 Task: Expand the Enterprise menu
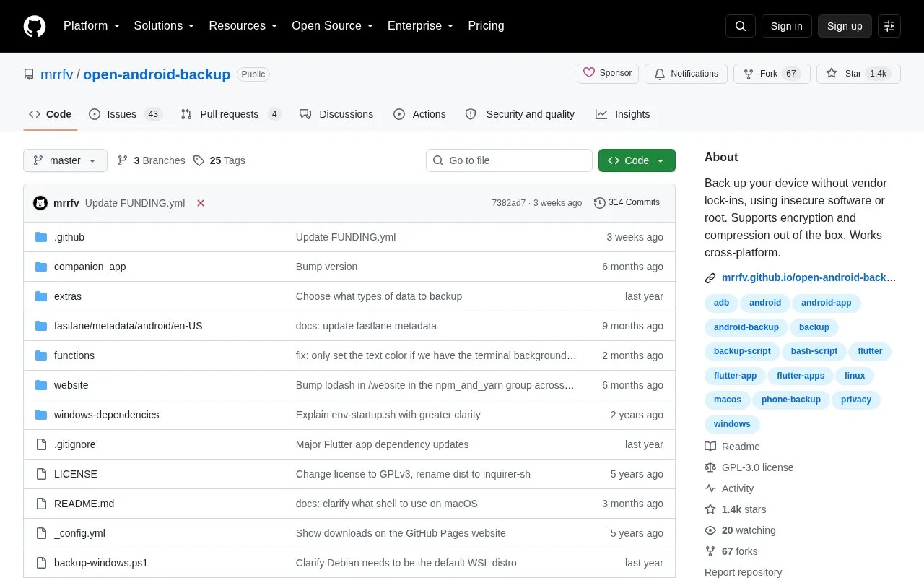421,26
